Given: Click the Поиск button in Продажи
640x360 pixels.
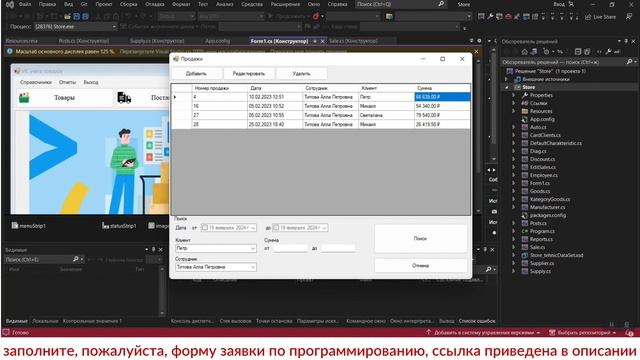Looking at the screenshot, I should click(x=420, y=238).
